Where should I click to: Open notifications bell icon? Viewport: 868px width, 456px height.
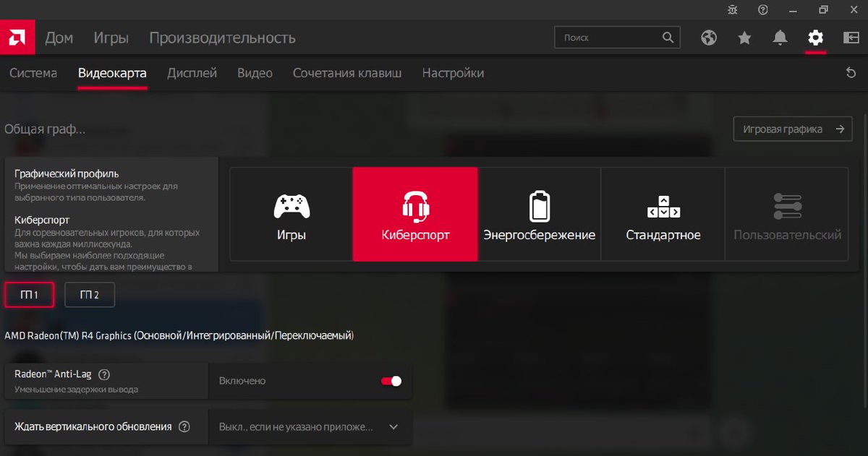click(780, 38)
